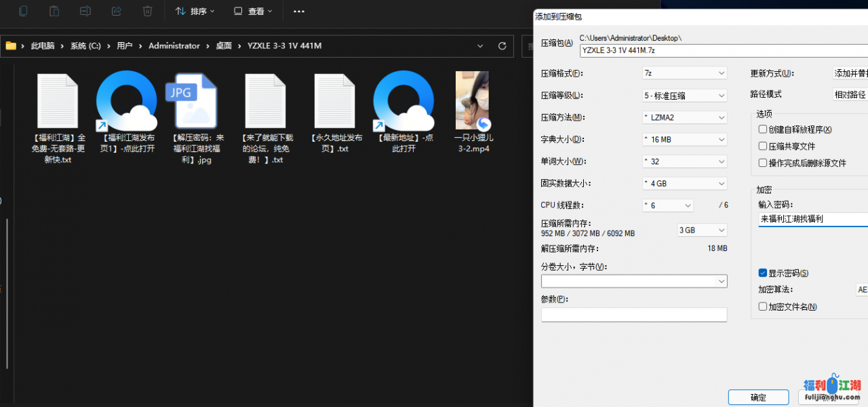Image resolution: width=868 pixels, height=407 pixels.
Task: Select the 【福利江湖发布页1】 shortcut icon
Action: click(x=127, y=101)
